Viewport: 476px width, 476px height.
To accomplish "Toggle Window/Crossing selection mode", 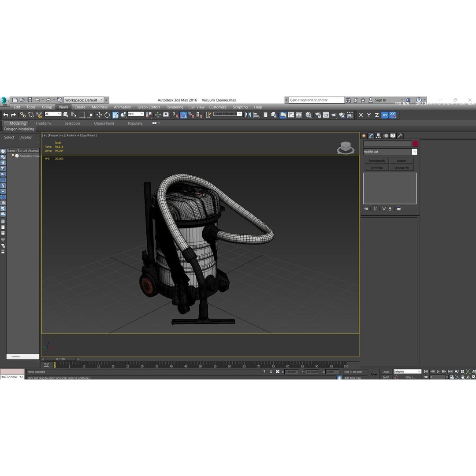I will [90, 115].
